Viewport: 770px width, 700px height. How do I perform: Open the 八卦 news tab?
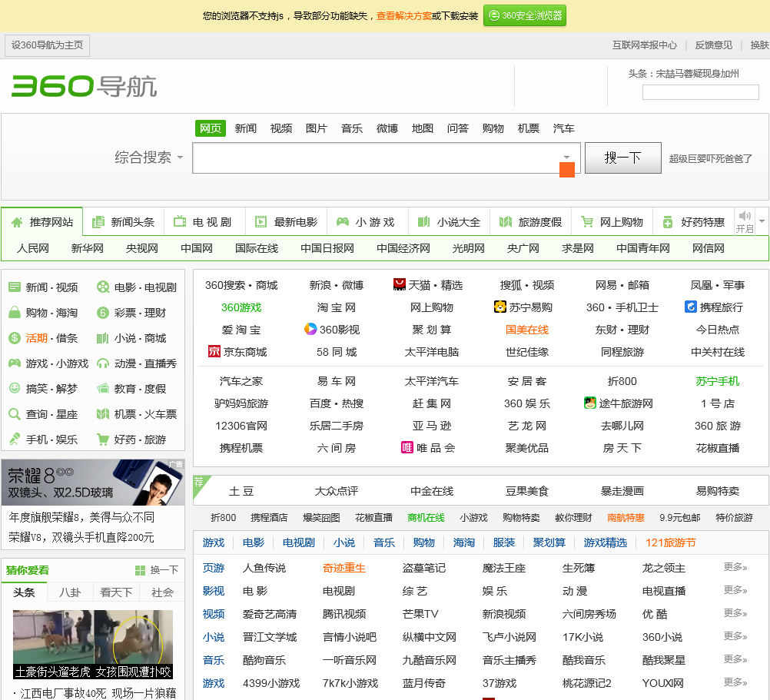(70, 592)
